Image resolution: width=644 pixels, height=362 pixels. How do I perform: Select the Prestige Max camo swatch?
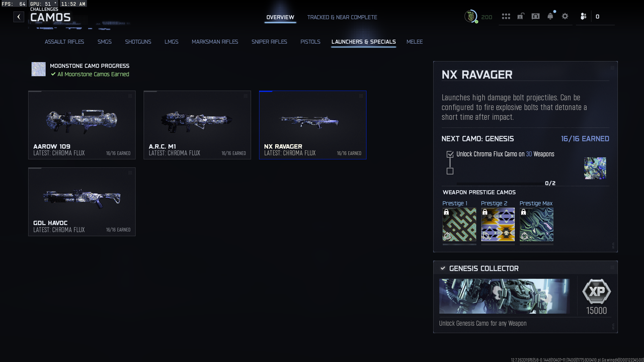pyautogui.click(x=536, y=225)
